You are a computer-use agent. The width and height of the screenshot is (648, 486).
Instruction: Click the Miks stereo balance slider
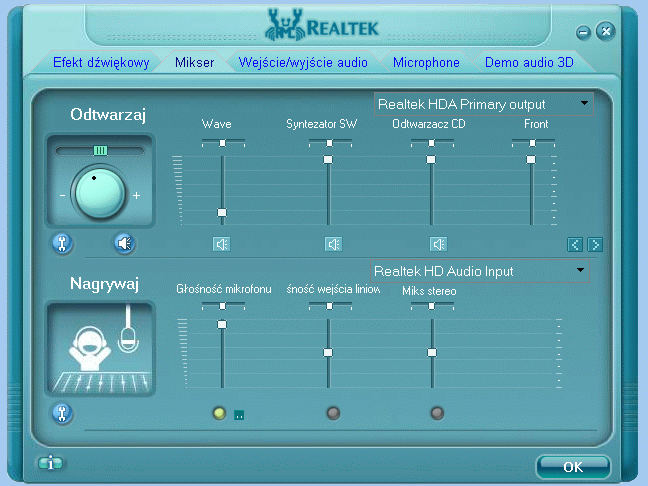pyautogui.click(x=432, y=306)
